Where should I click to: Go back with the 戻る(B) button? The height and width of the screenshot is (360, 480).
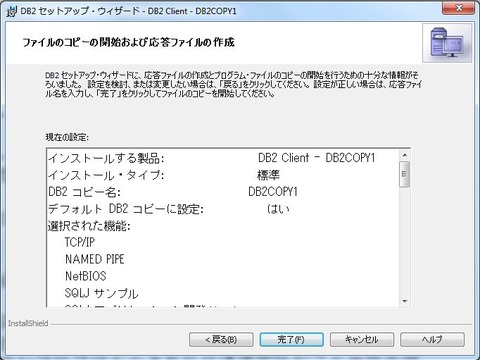[x=221, y=339]
